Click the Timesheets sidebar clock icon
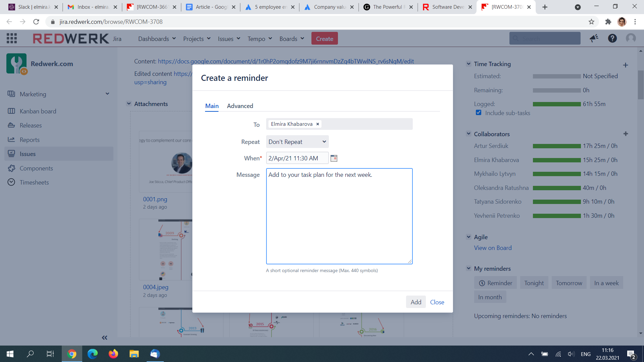 point(11,182)
